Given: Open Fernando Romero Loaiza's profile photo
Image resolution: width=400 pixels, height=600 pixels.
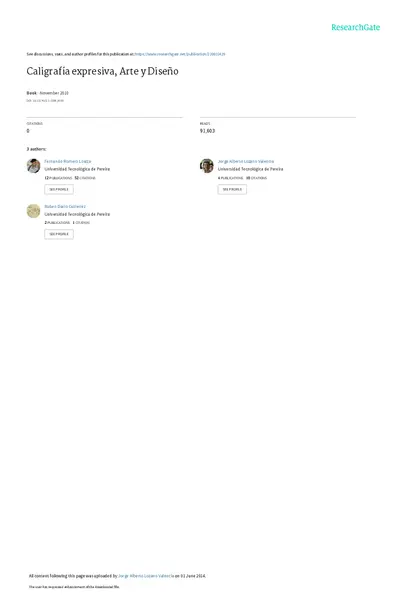Looking at the screenshot, I should [33, 166].
